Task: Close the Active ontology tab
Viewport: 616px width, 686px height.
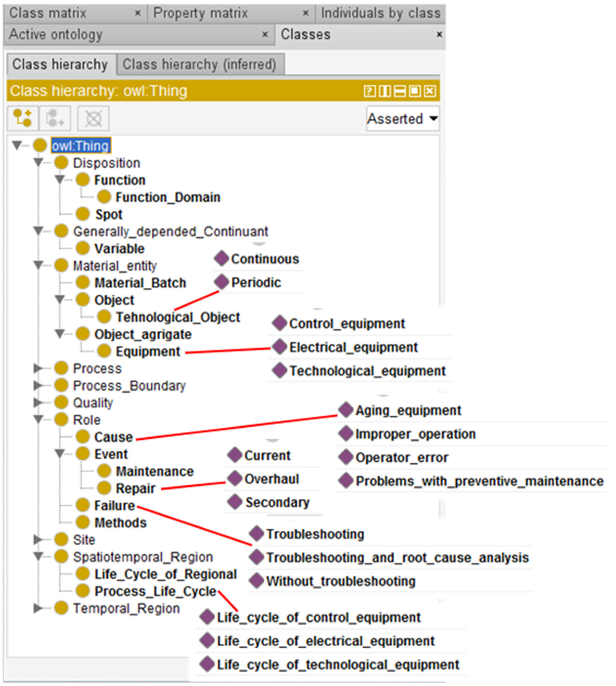Action: 265,35
